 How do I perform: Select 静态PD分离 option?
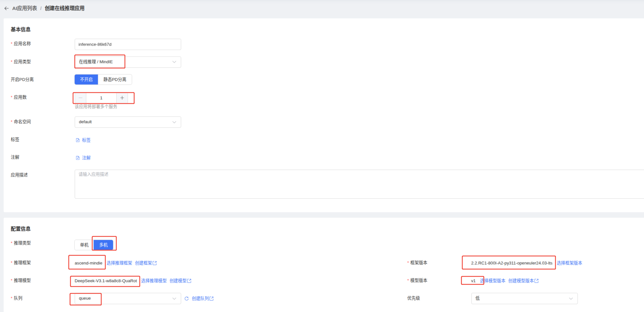pyautogui.click(x=115, y=79)
